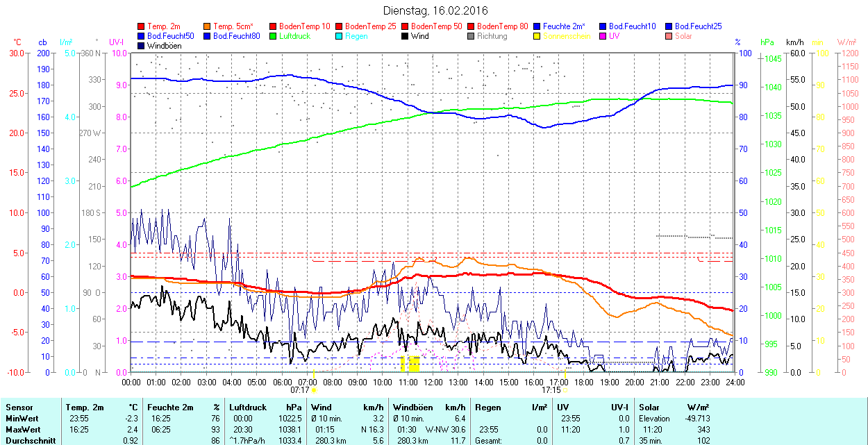Click the dark Windböen legend swatch
Viewport: 868px width, 445px height.
(x=142, y=46)
